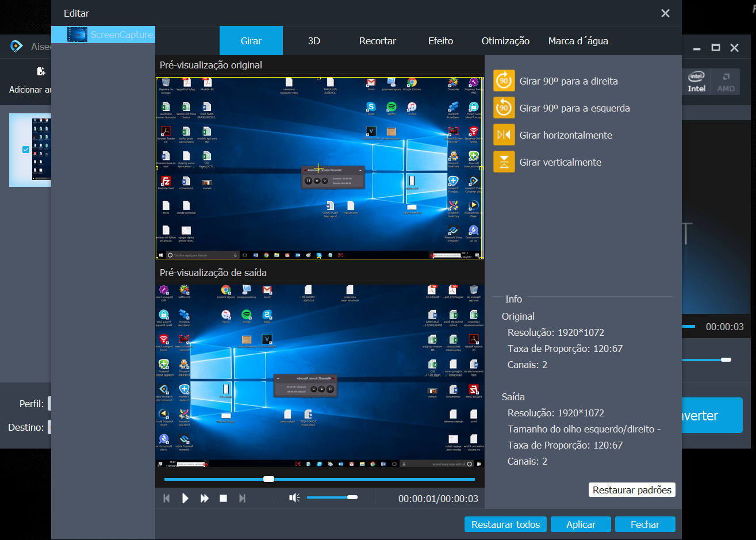Click the Restaurar padrões button
The image size is (756, 540).
click(x=632, y=490)
